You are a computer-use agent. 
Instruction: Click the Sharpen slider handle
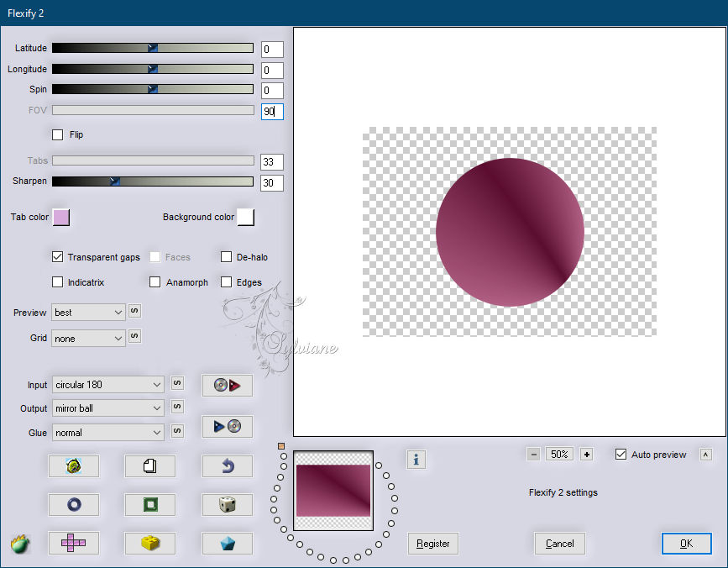click(115, 181)
